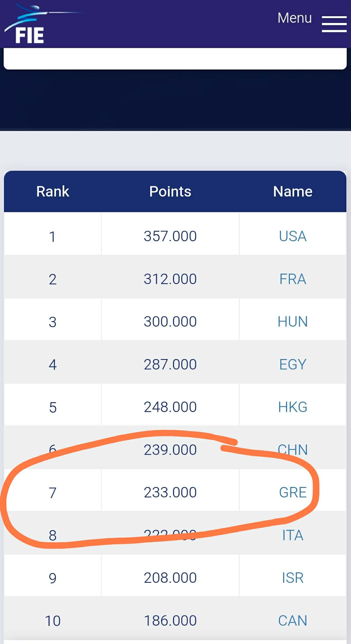Open the USA team link

pyautogui.click(x=293, y=236)
